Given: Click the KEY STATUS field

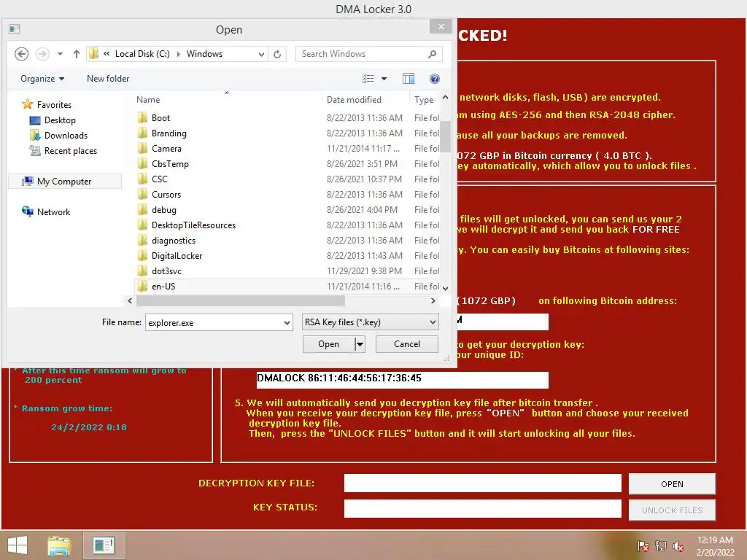Looking at the screenshot, I should point(483,508).
